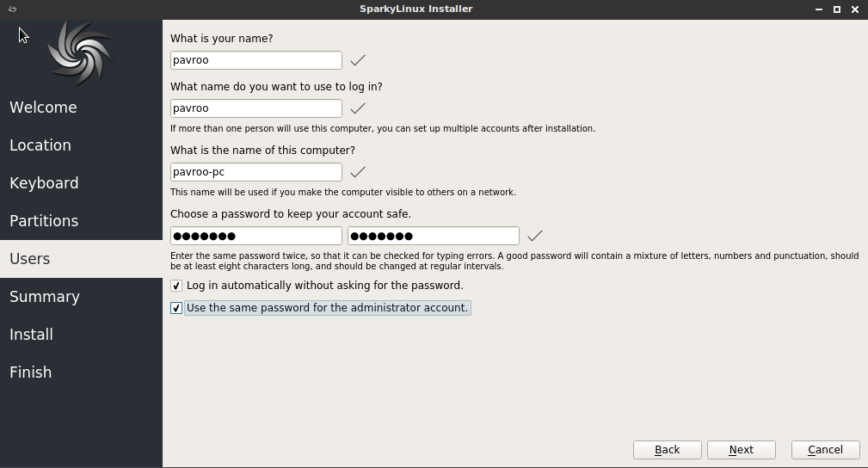Screen dimensions: 868x468
Task: Click the window menu icon in title bar
Action: coord(12,9)
